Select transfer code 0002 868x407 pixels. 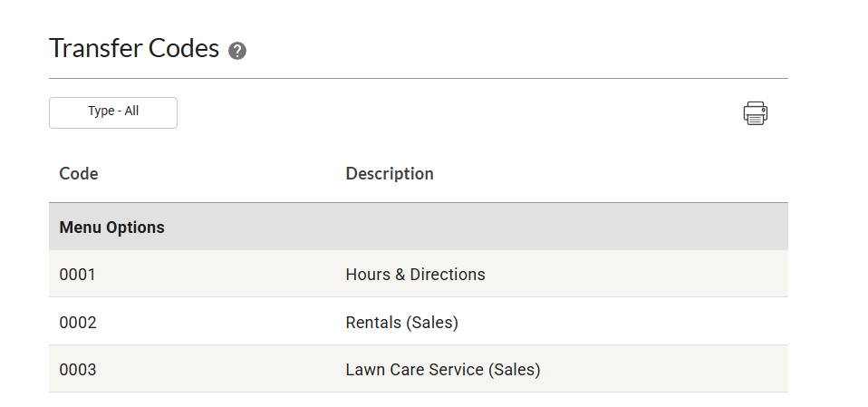coord(77,323)
